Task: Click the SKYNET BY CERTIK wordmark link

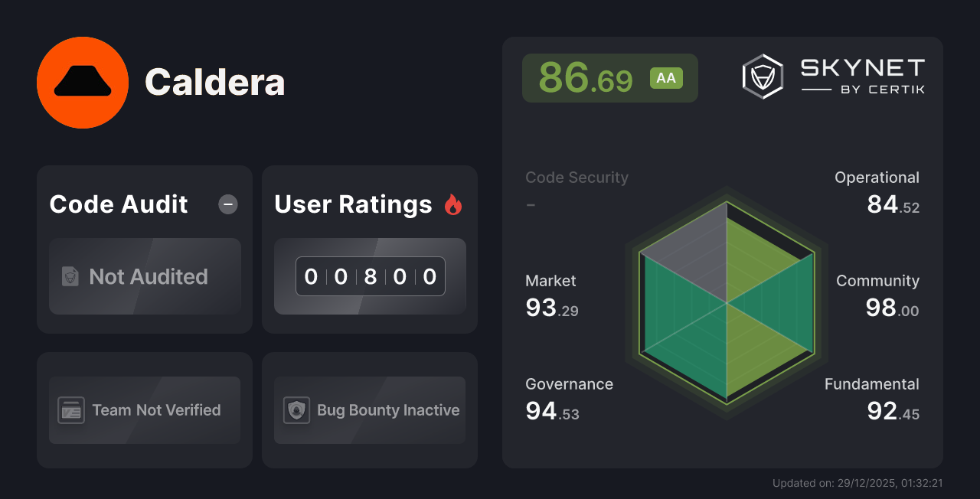Action: (862, 76)
